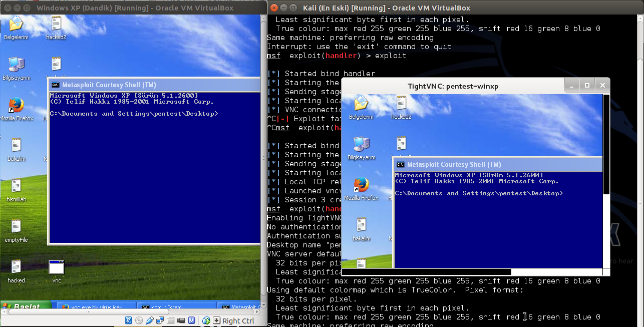Click VirtualBox shared folders indicator icon
Image resolution: width=644 pixels, height=327 pixels.
[x=170, y=320]
